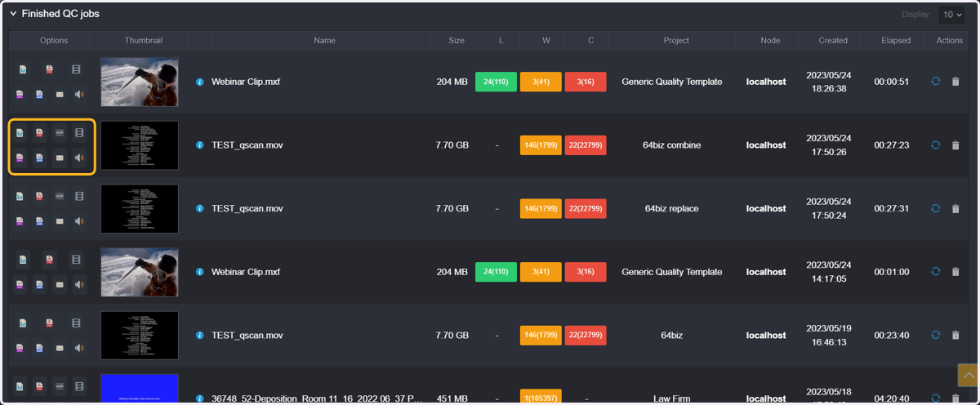The height and width of the screenshot is (405, 980).
Task: Select TEST_qscan.mov name in 64biz combine row
Action: click(x=247, y=145)
